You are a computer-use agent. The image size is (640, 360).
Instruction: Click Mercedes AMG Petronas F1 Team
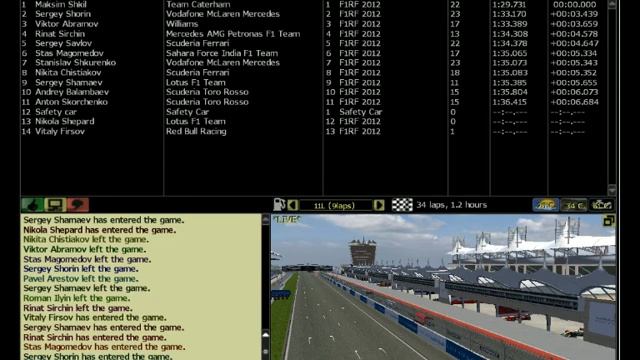[233, 34]
